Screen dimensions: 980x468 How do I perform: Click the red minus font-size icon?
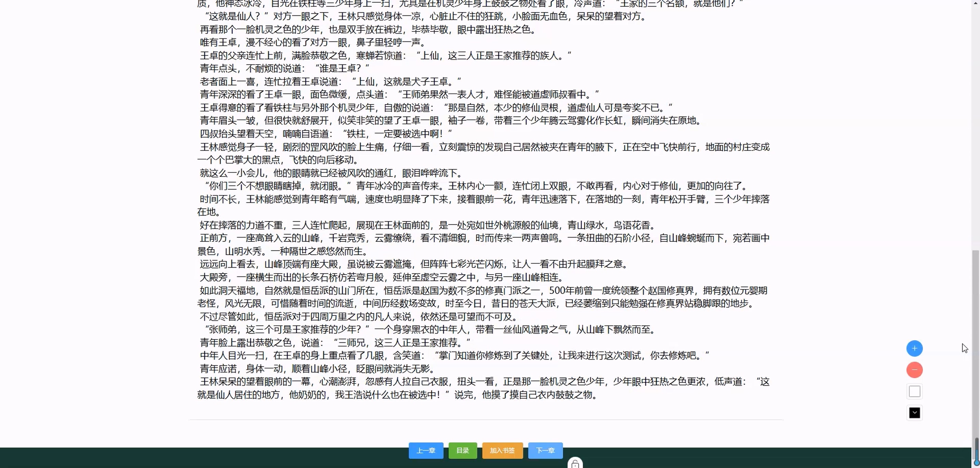tap(914, 370)
